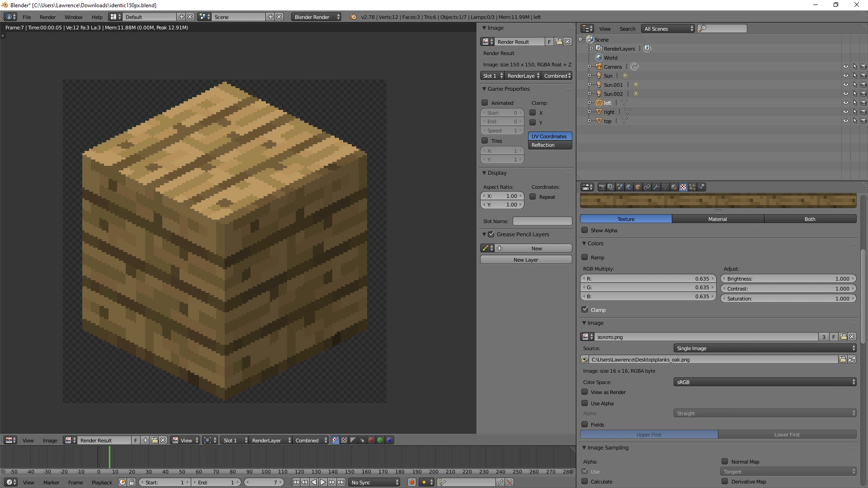Reload the planks_oak.png image file
868x488 pixels.
852,360
